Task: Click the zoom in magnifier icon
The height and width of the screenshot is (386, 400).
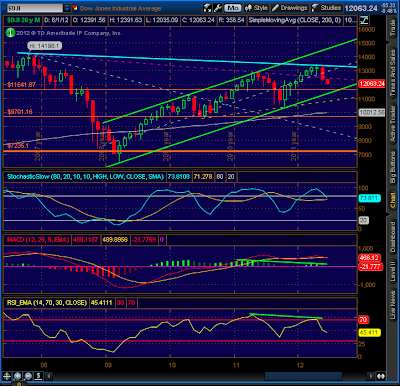Action: (x=17, y=376)
